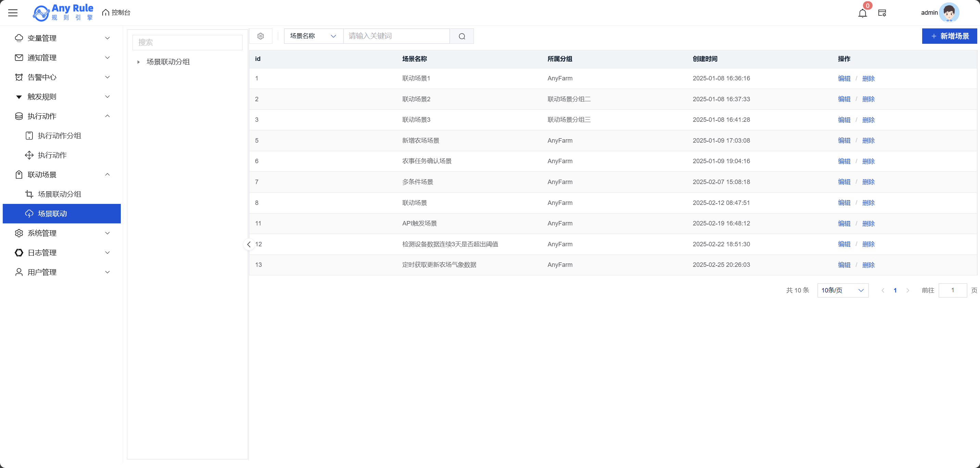980x468 pixels.
Task: Click the table column settings gear icon
Action: [261, 36]
